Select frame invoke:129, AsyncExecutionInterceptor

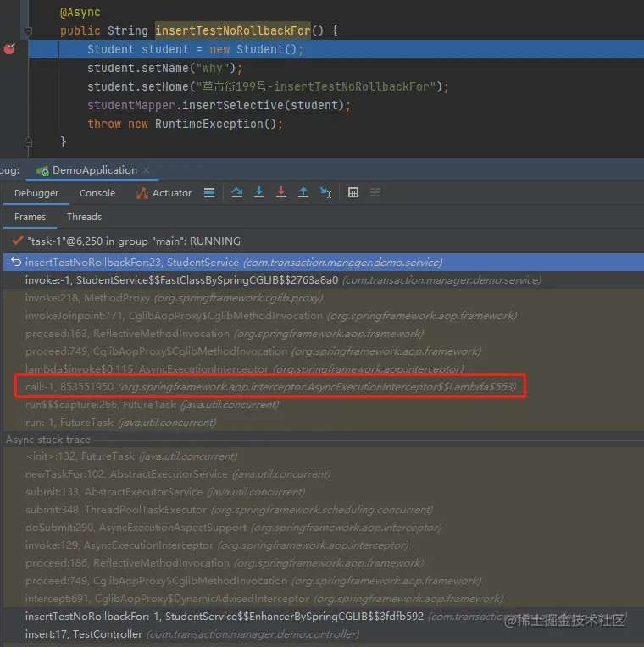[x=323, y=545]
